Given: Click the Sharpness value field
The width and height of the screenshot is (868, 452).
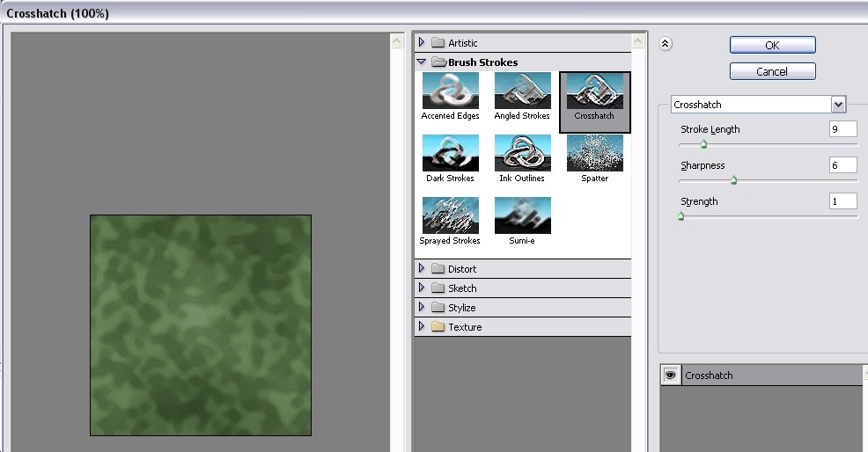Looking at the screenshot, I should [842, 164].
